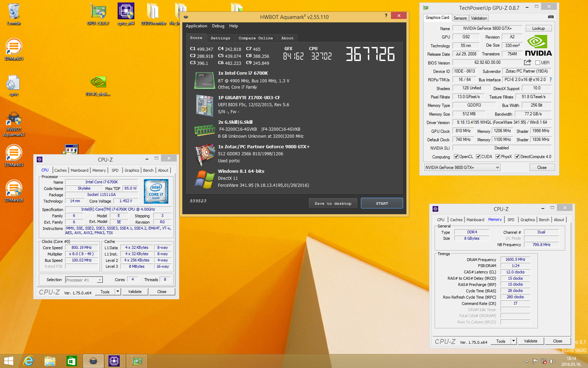Viewport: 588px width, 368px height.
Task: Click the Bus Interface question mark in GPU-Z
Action: 551,80
